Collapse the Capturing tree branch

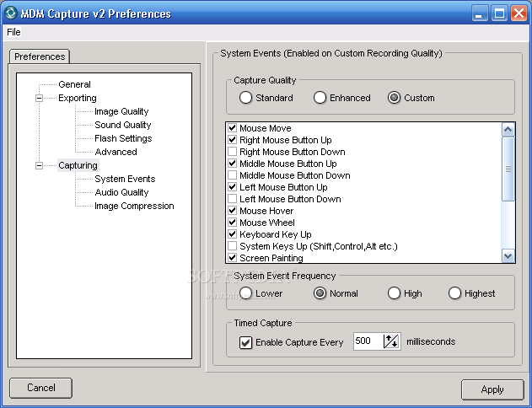tap(39, 165)
